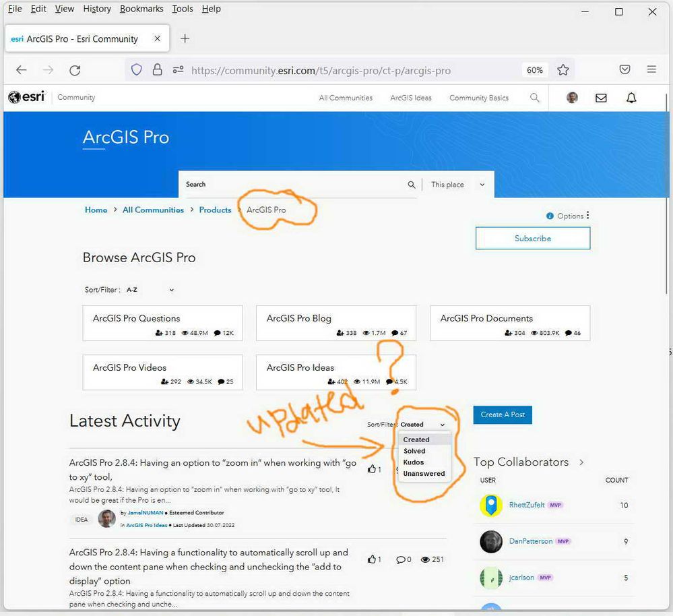Image resolution: width=673 pixels, height=616 pixels.
Task: Click in the Search input field
Action: pos(294,185)
